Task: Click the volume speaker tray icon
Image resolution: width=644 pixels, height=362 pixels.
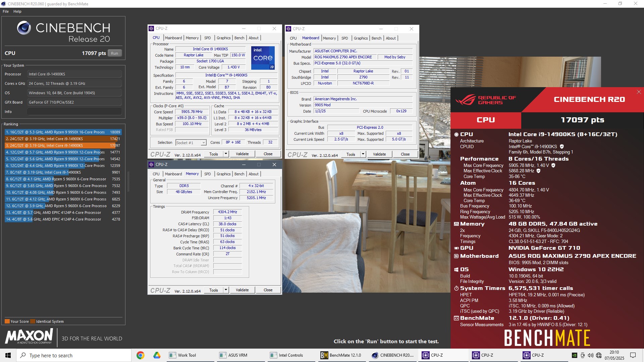Action: 591,355
